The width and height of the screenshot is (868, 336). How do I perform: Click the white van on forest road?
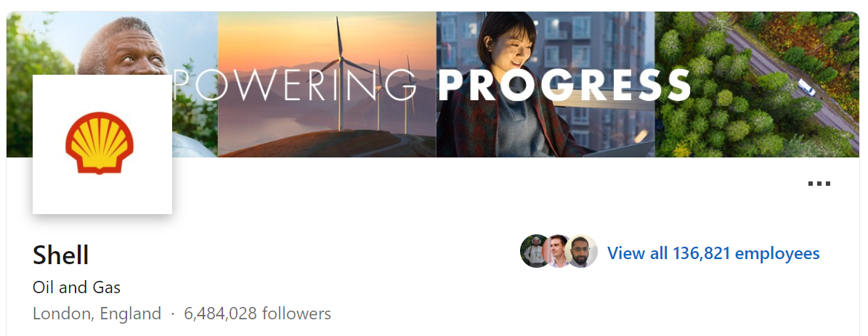click(806, 87)
